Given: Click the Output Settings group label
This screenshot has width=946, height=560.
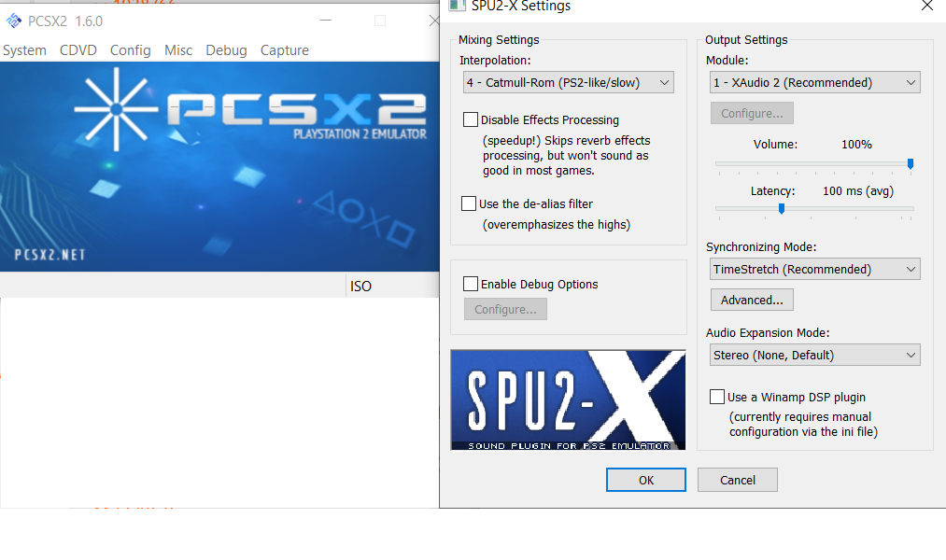Looking at the screenshot, I should [746, 40].
